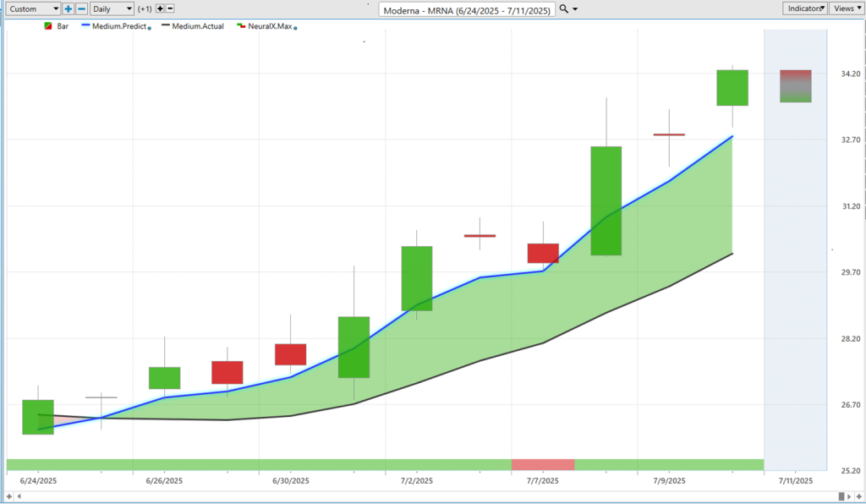Viewport: 866px width, 504px height.
Task: Click the 26.70 price axis label
Action: (x=851, y=404)
